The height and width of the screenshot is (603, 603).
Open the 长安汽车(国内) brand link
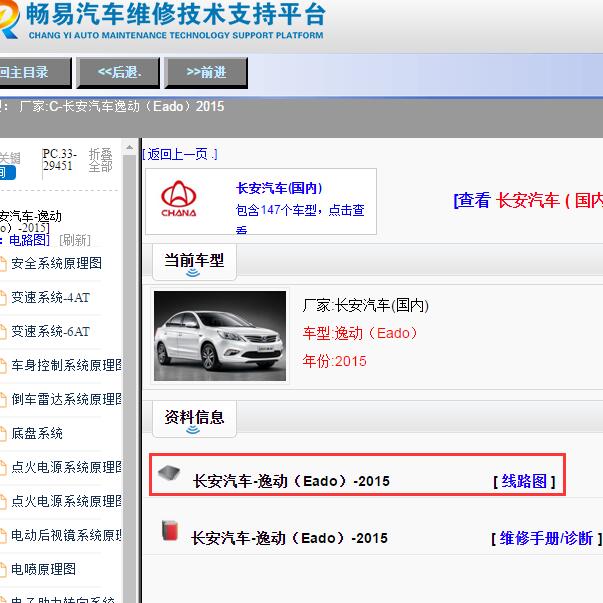[x=279, y=188]
